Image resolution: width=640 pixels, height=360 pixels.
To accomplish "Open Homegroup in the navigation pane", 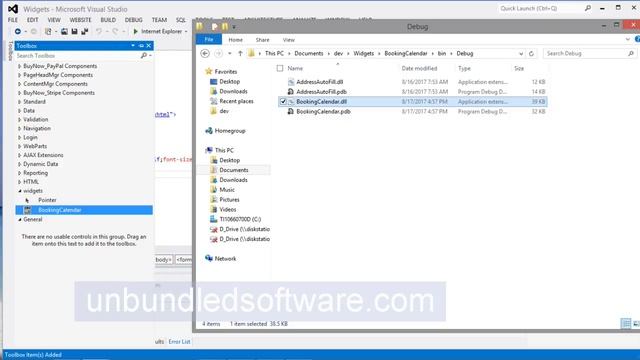I will [x=230, y=131].
